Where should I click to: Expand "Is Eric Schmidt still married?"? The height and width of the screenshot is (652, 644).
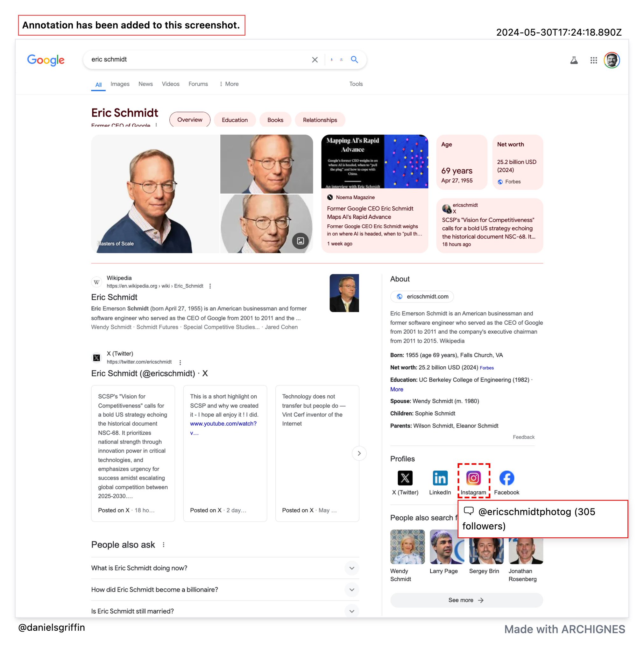(225, 611)
